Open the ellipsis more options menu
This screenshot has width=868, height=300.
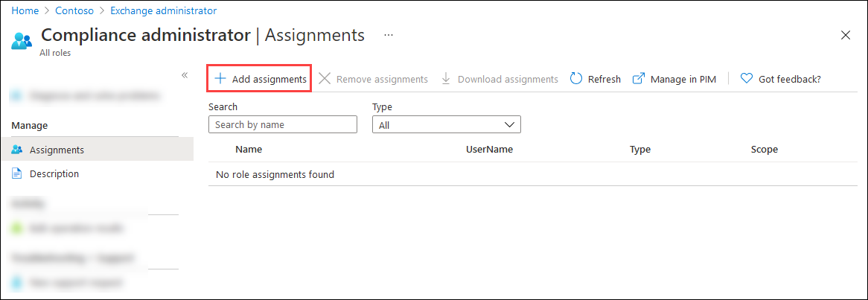click(389, 35)
